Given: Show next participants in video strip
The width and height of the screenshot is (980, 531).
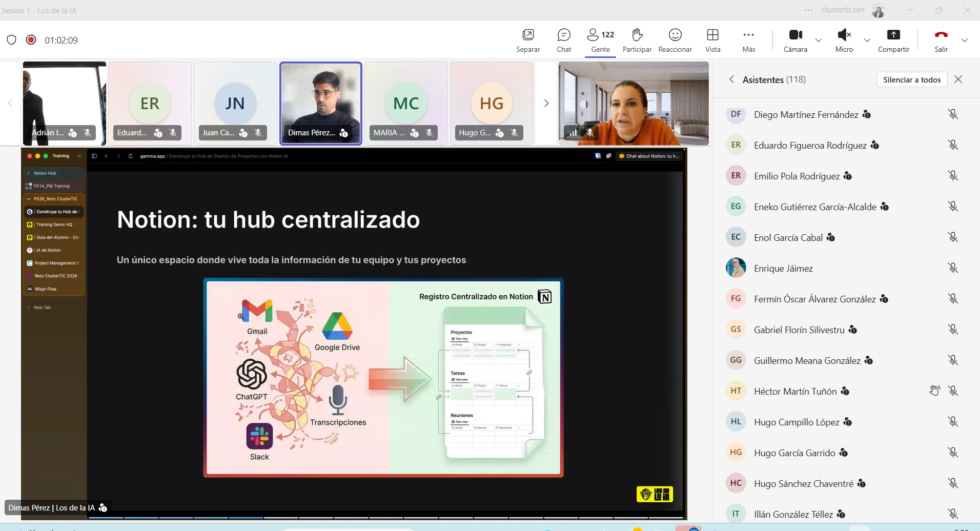Looking at the screenshot, I should pos(546,104).
